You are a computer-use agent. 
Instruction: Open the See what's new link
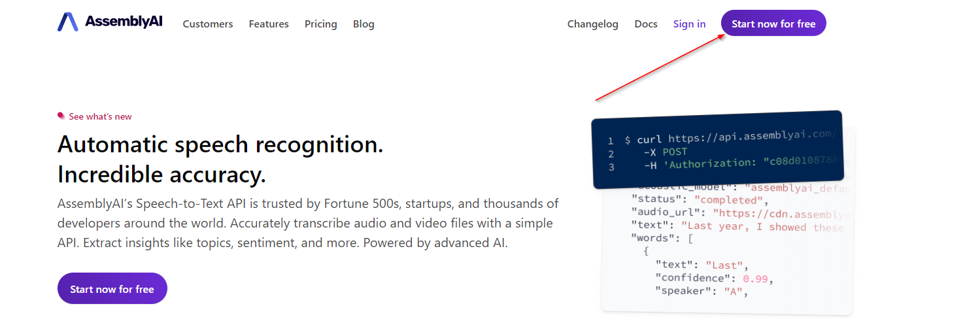[100, 116]
